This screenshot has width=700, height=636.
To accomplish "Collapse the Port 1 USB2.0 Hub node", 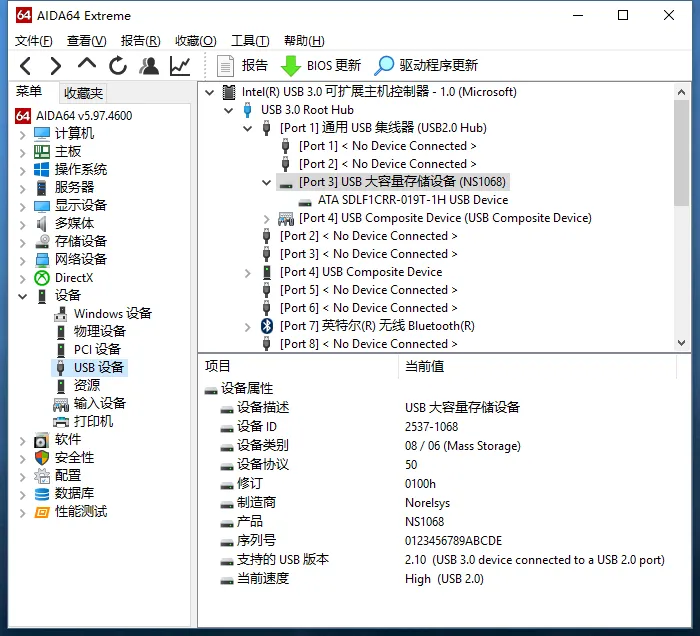I will [247, 129].
